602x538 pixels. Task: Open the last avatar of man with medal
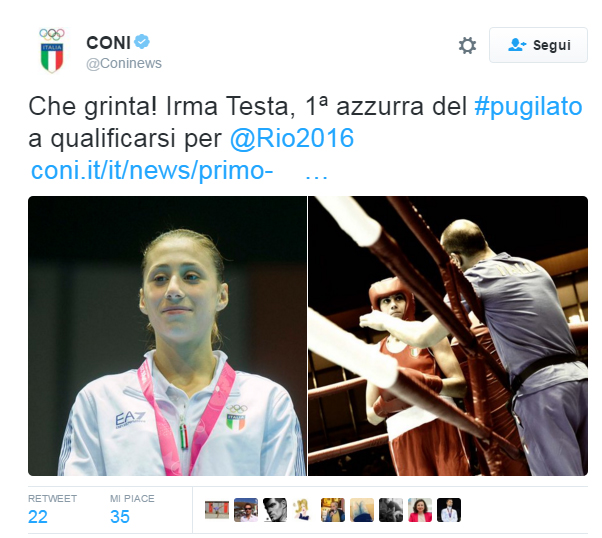[x=449, y=510]
